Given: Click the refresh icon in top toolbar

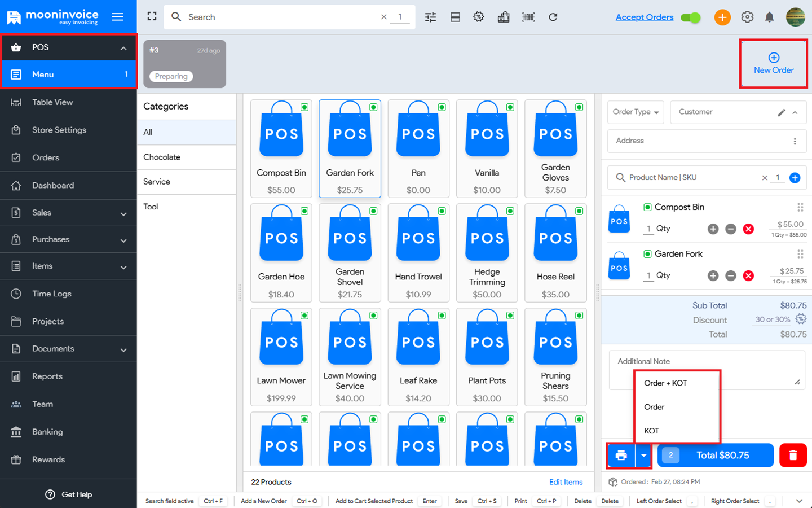Looking at the screenshot, I should point(553,17).
